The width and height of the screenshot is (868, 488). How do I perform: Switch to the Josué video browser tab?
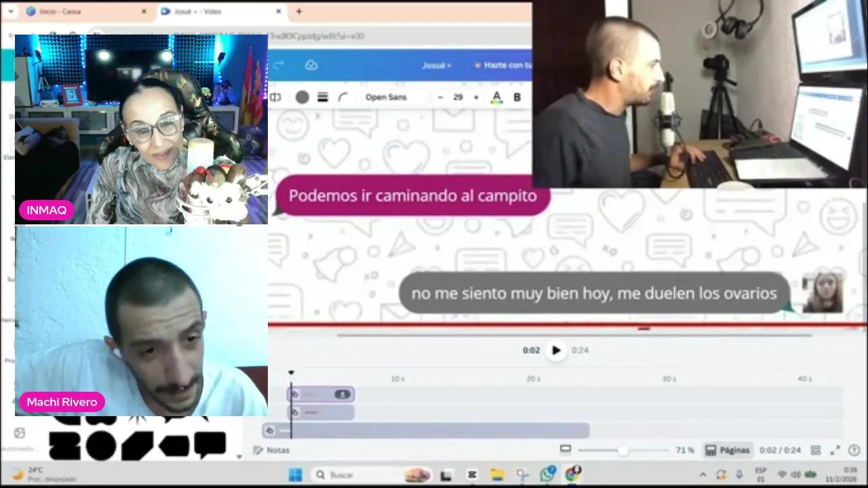tap(222, 12)
